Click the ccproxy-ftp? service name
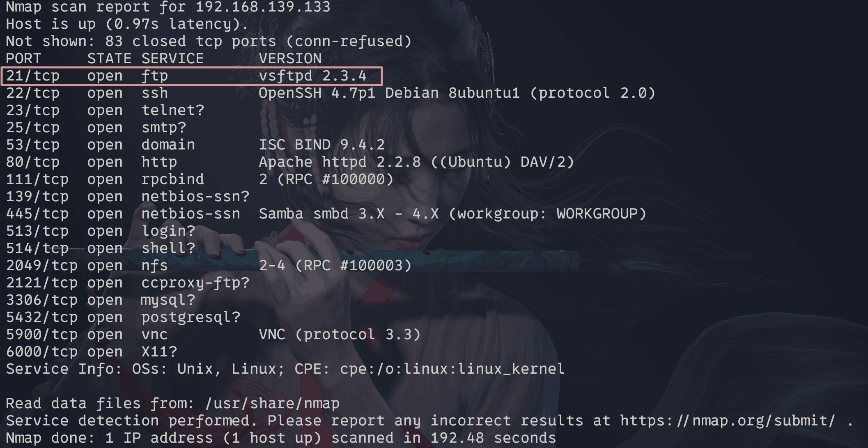The height and width of the screenshot is (448, 868). pyautogui.click(x=195, y=283)
